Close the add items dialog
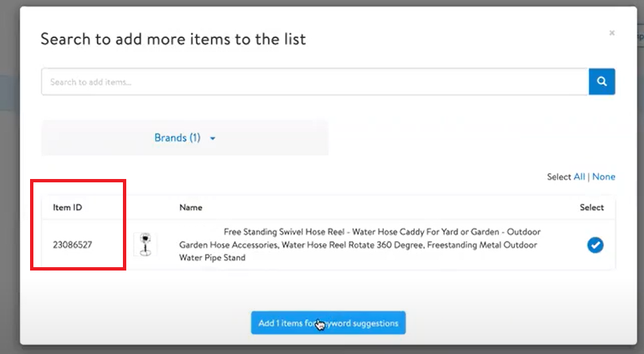Screen dimensions: 644x354 point(611,33)
